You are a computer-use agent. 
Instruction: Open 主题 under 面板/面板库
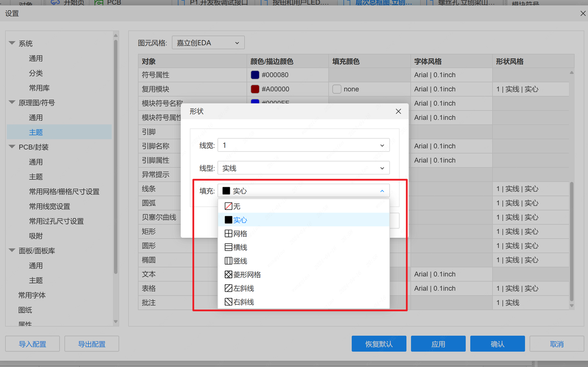point(36,280)
